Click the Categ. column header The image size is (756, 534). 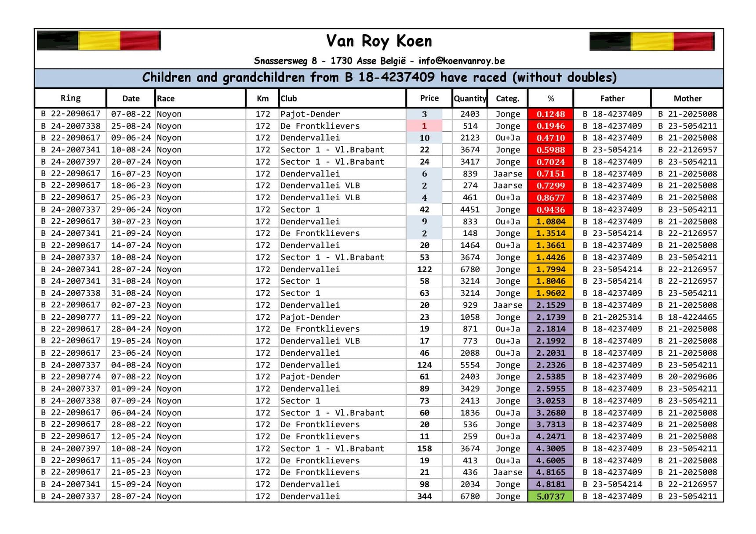pyautogui.click(x=507, y=99)
